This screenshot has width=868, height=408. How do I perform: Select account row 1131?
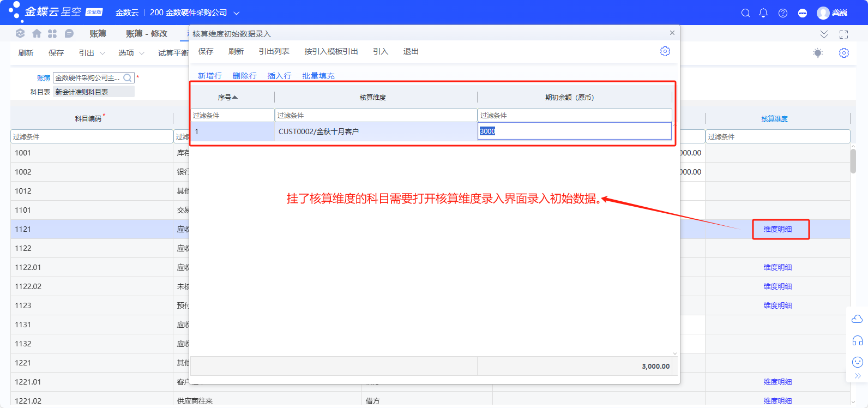pyautogui.click(x=92, y=325)
